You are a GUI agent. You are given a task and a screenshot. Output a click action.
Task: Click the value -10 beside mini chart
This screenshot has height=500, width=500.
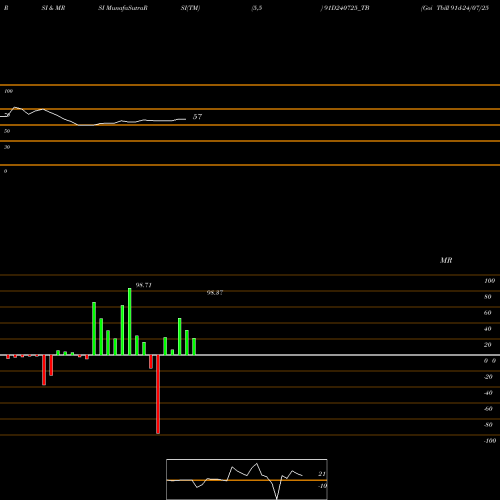coord(322,486)
